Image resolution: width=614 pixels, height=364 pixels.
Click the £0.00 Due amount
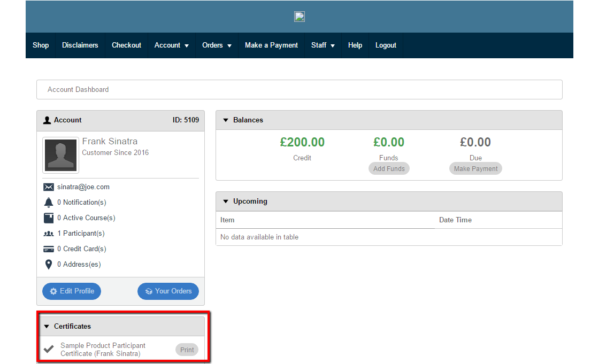point(475,142)
